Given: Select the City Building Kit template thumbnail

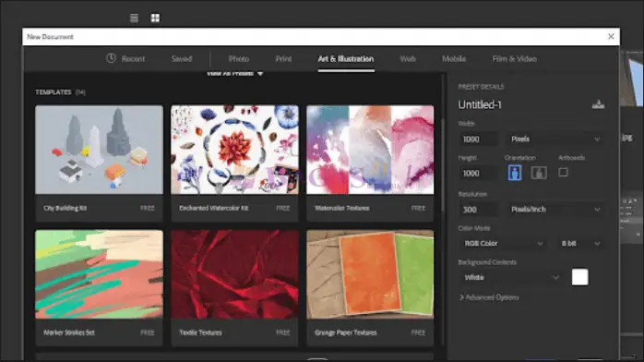Looking at the screenshot, I should [x=99, y=150].
